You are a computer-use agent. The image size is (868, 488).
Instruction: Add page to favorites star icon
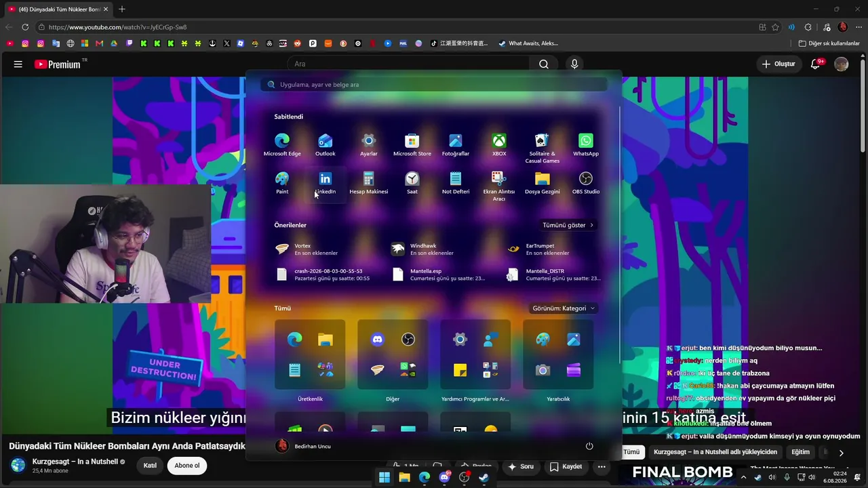point(776,27)
